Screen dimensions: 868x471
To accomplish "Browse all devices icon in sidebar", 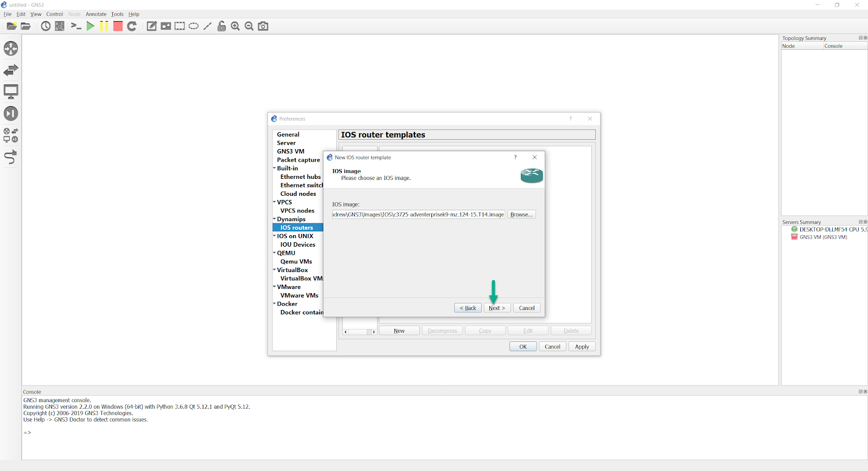I will (11, 135).
